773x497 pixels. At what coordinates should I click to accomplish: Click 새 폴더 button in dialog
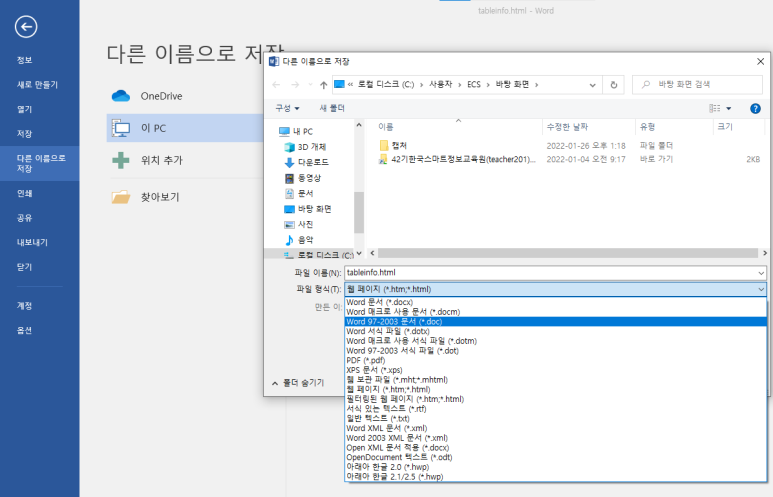coord(332,108)
